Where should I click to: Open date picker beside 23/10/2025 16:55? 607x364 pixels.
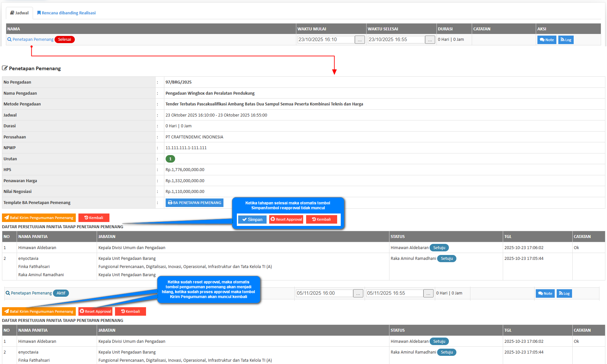click(x=430, y=40)
